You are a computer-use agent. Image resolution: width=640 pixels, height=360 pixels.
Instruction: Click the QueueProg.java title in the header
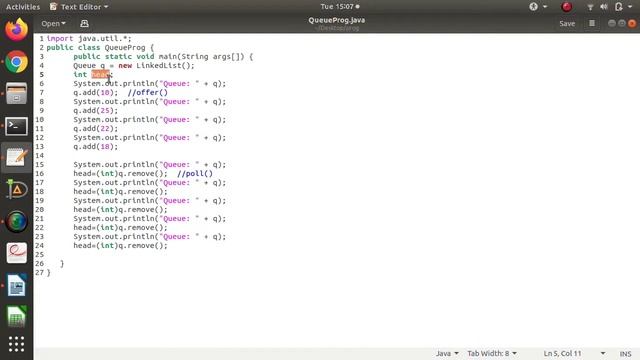point(337,20)
